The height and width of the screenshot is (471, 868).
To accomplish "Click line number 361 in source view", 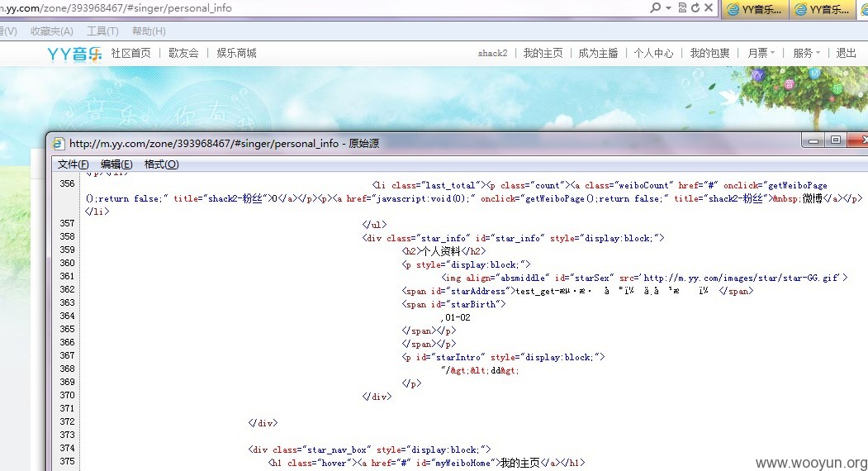I will click(67, 276).
